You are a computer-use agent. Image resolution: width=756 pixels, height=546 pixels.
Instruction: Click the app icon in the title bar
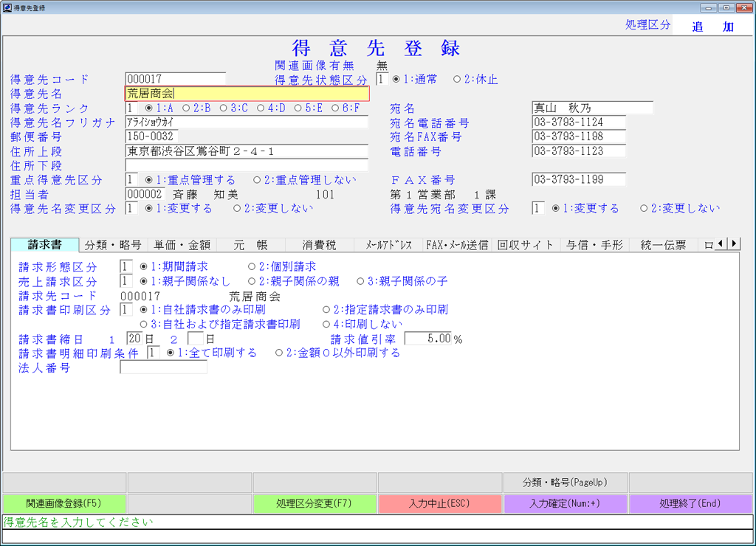pos(7,7)
